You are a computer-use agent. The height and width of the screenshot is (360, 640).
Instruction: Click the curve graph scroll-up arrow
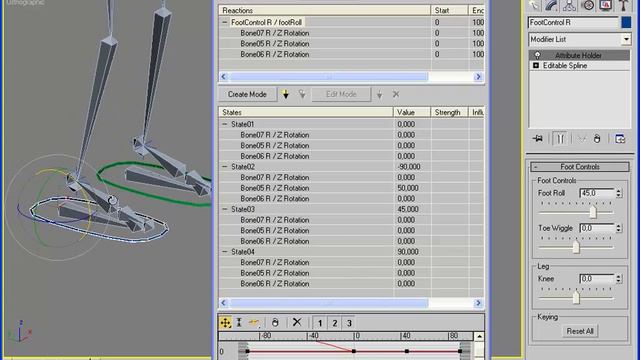click(479, 336)
